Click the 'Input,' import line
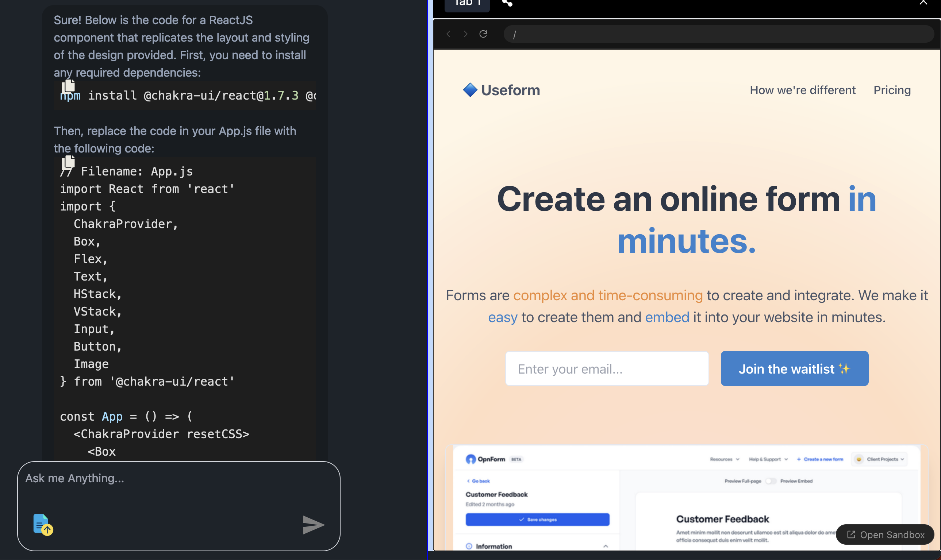The width and height of the screenshot is (941, 560). pyautogui.click(x=94, y=329)
